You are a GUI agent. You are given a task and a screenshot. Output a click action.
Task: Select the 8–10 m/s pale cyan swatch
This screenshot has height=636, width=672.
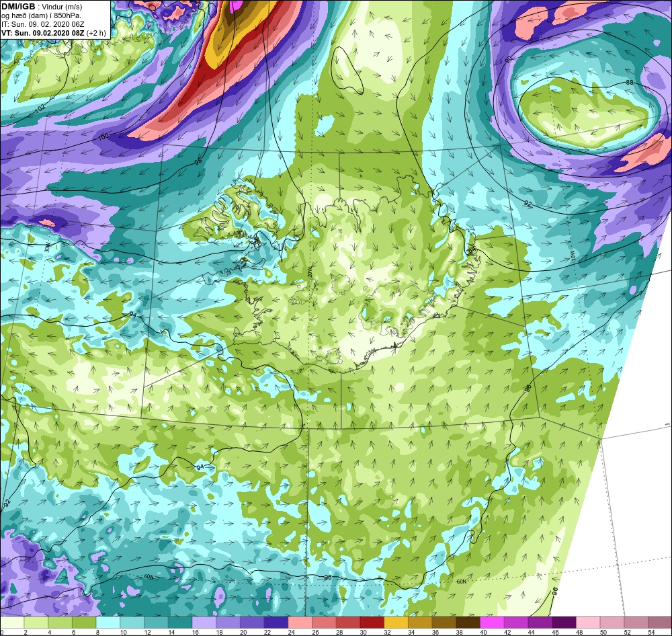click(108, 623)
